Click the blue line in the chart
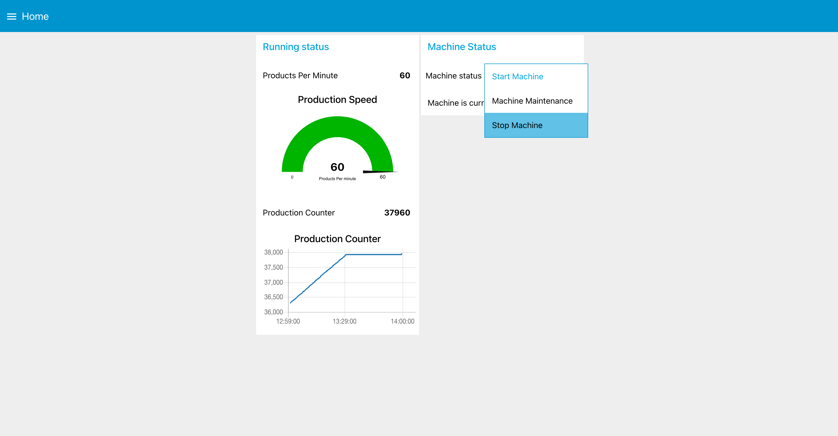Viewport: 838px width, 436px height. (x=318, y=279)
